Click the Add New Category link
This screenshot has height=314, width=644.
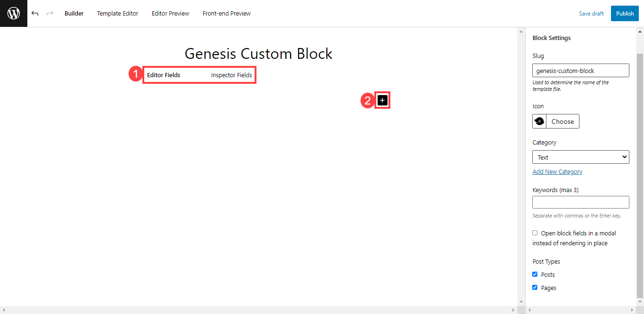point(557,171)
